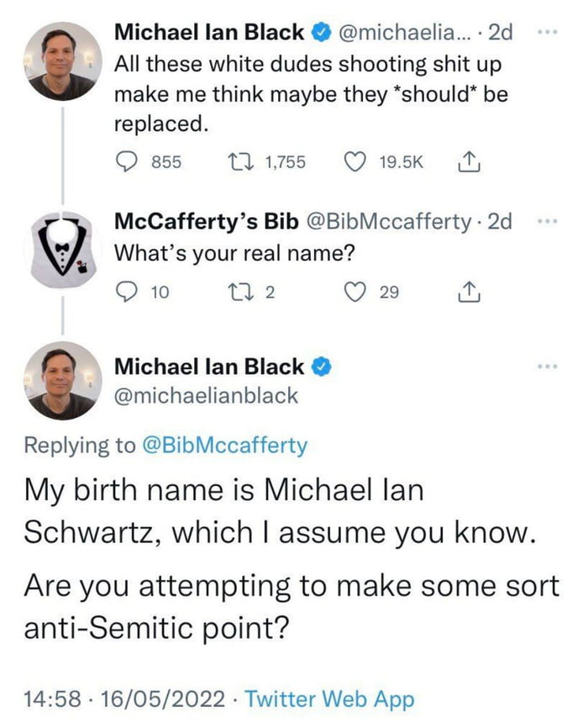Click the McCafferty's Bib tuxedo avatar

click(60, 240)
